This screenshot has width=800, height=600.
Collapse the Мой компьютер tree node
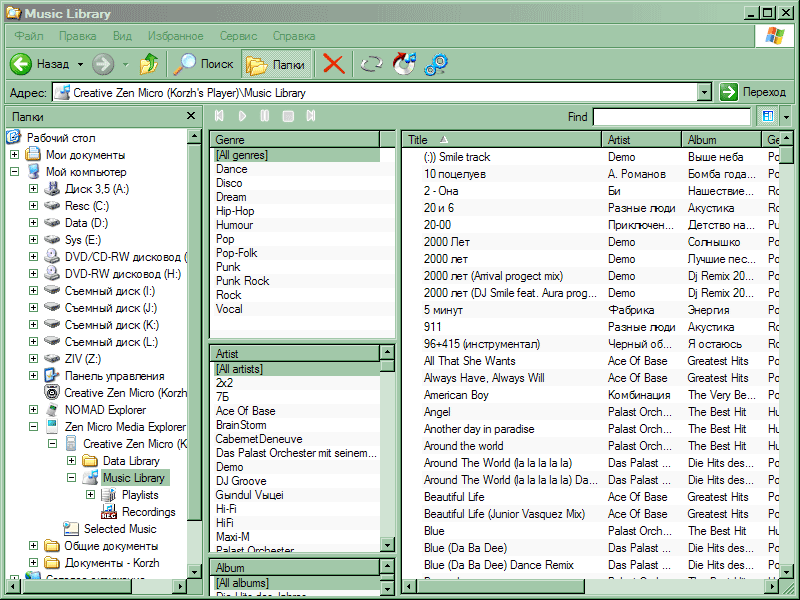click(x=14, y=172)
